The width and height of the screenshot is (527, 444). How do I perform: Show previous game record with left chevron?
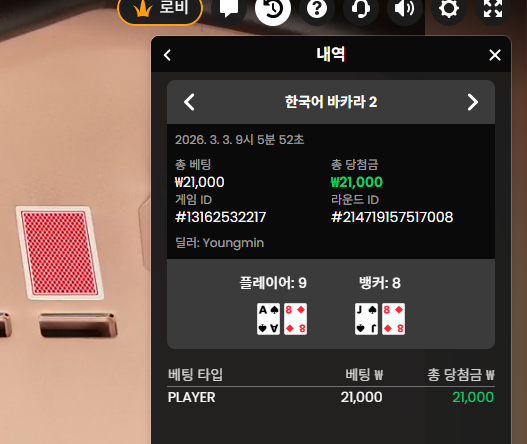coord(189,102)
